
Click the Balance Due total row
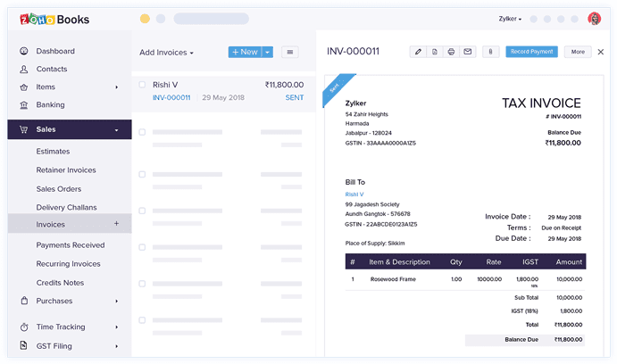pos(525,340)
